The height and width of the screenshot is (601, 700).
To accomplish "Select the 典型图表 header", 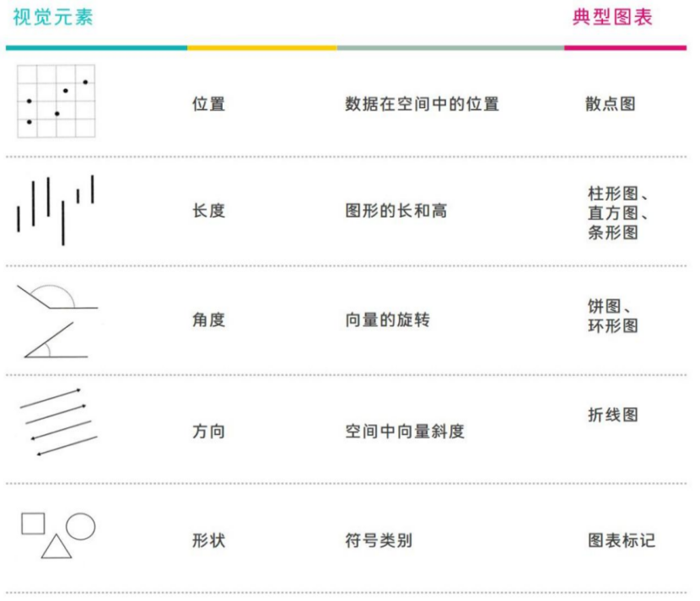I will [612, 18].
